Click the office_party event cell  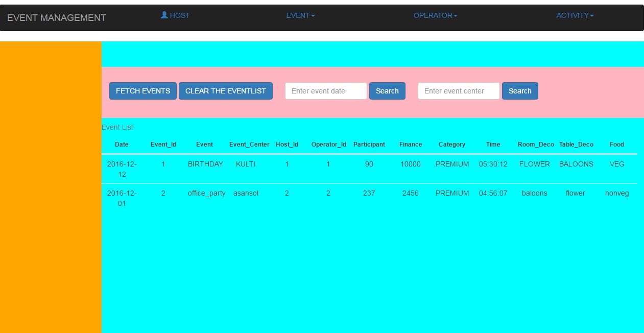pyautogui.click(x=206, y=194)
